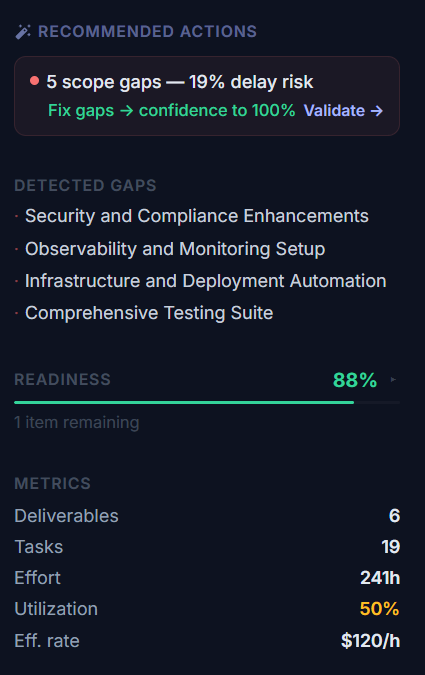Select the Comprehensive Testing Suite gap

pyautogui.click(x=149, y=313)
